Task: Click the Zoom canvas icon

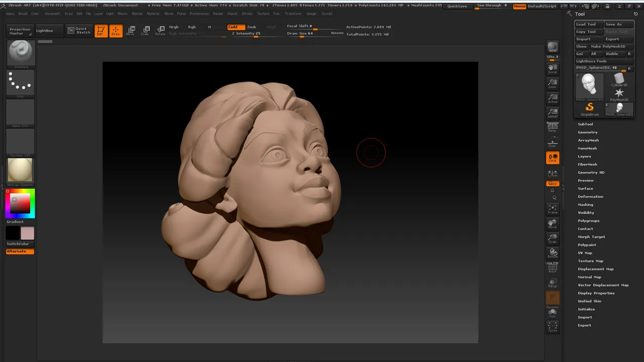Action: (552, 83)
